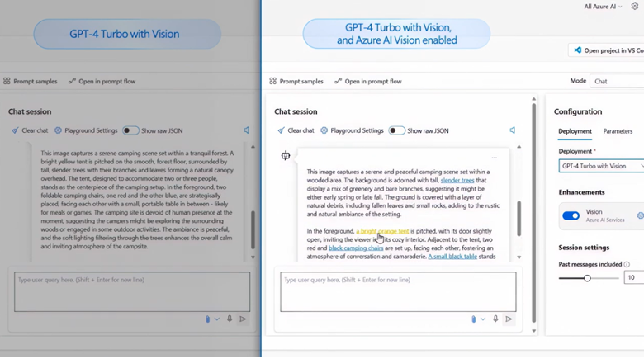Send message using right panel send icon

509,319
